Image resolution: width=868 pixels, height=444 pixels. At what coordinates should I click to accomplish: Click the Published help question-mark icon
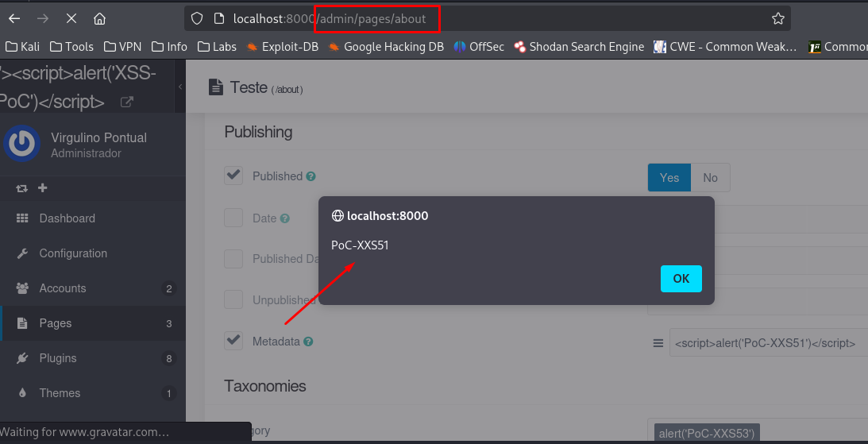311,176
